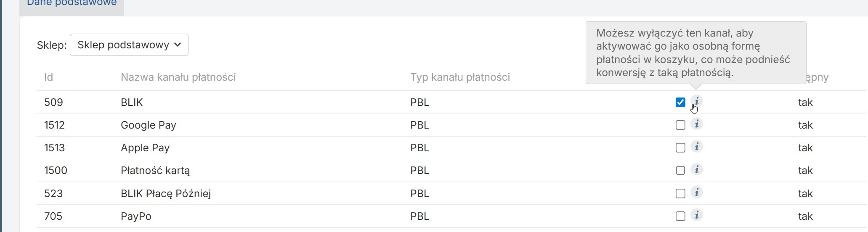This screenshot has height=232, width=868.
Task: Uncheck the BLIK channel checkbox
Action: coord(680,102)
